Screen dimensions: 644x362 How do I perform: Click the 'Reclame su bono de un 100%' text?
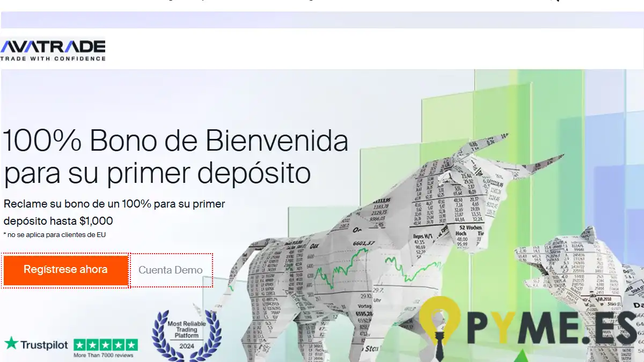tap(114, 204)
